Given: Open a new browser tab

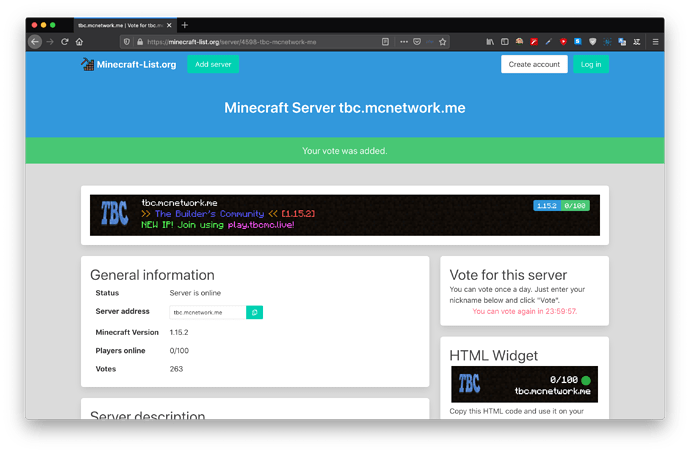Looking at the screenshot, I should coord(185,25).
